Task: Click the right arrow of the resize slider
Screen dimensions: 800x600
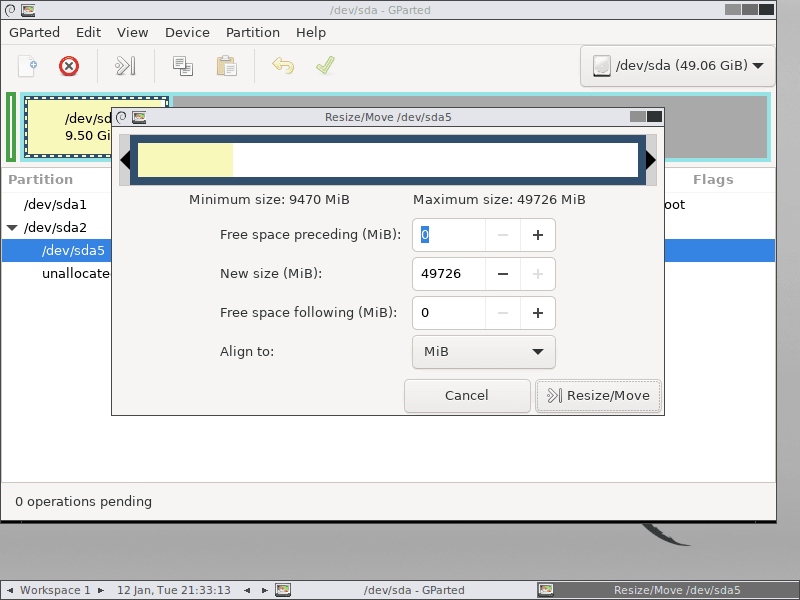Action: click(x=650, y=159)
